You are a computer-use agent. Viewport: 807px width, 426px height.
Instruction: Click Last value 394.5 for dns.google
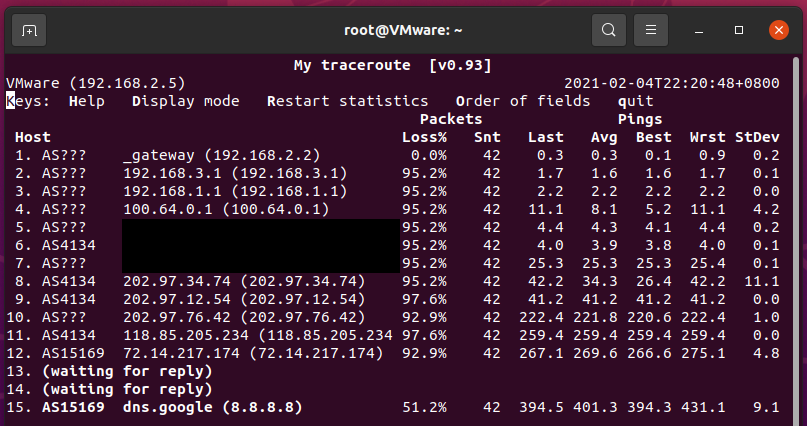point(541,407)
